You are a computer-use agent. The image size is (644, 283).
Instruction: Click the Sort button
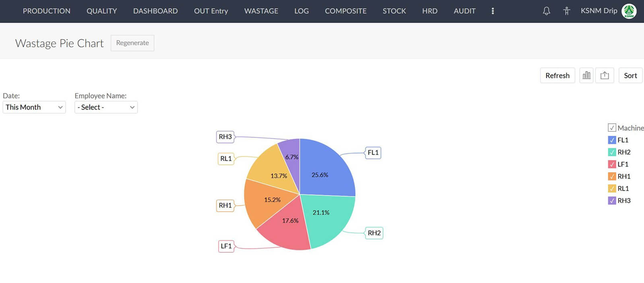coord(630,75)
